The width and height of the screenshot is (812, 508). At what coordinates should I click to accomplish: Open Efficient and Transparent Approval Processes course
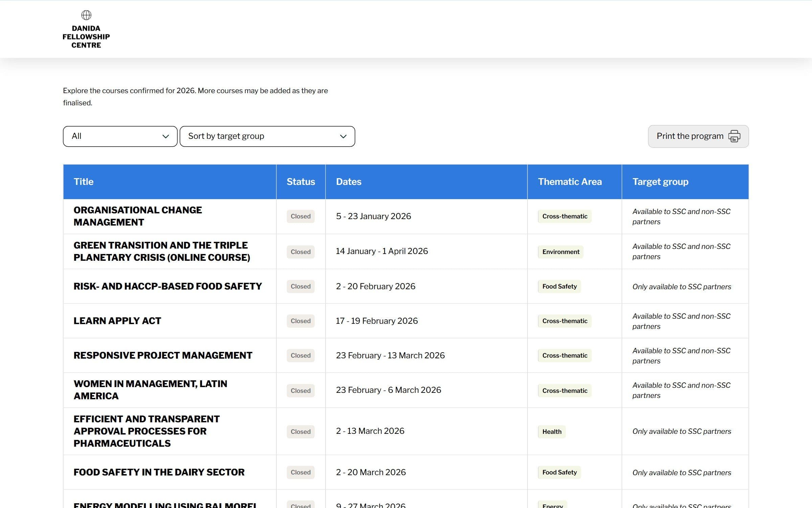[146, 431]
